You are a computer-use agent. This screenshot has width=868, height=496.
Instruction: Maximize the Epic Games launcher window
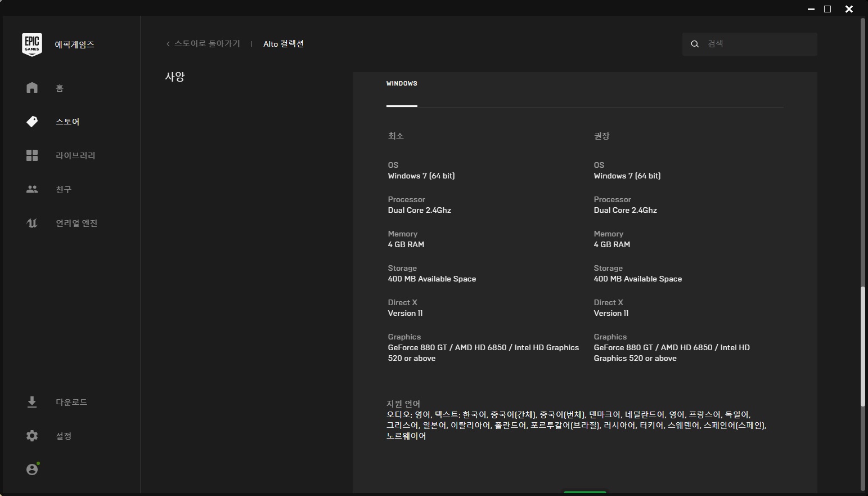click(827, 9)
